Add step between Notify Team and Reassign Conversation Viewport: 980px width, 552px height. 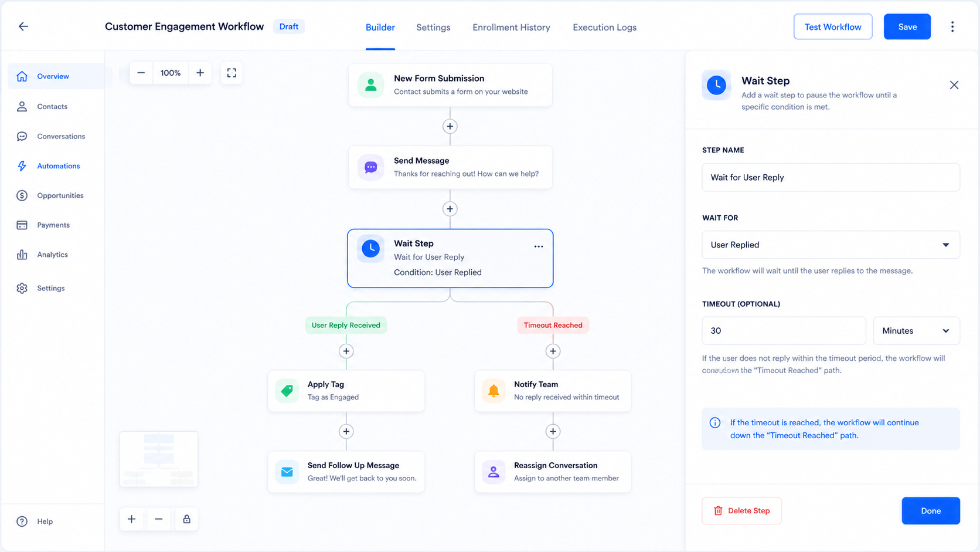[x=553, y=432]
